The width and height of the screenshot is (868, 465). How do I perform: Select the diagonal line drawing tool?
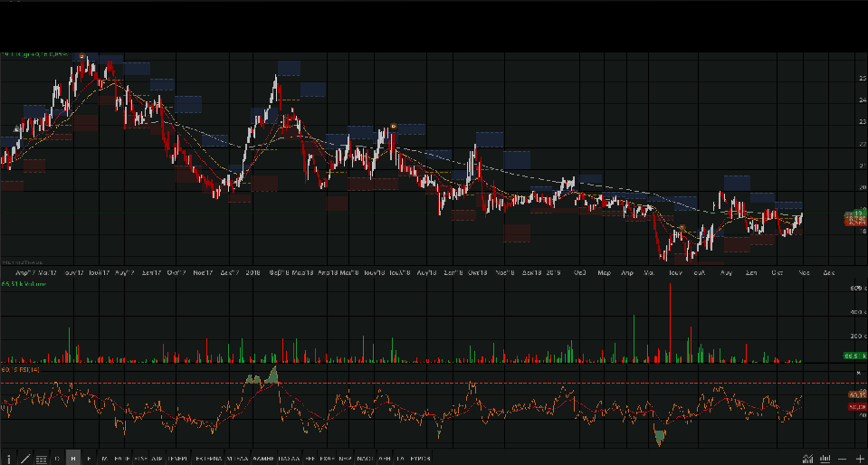24,459
